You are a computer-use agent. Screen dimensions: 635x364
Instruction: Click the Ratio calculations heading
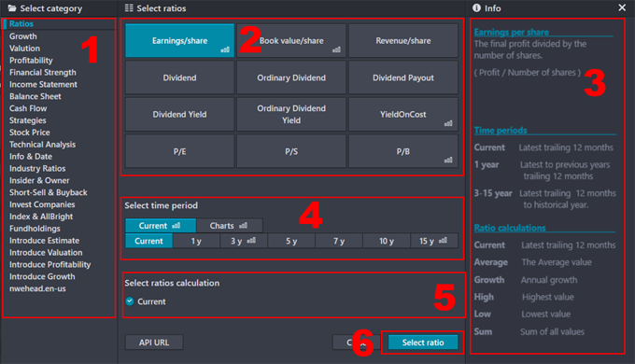coord(510,228)
